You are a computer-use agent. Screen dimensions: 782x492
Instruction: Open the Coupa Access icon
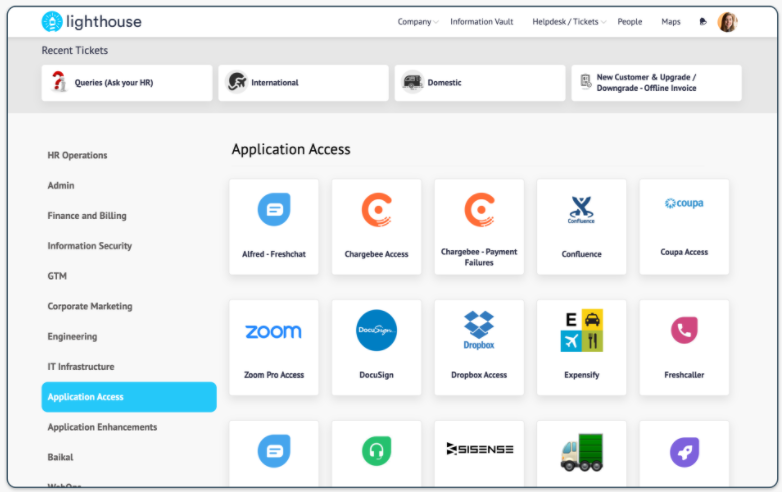[684, 204]
